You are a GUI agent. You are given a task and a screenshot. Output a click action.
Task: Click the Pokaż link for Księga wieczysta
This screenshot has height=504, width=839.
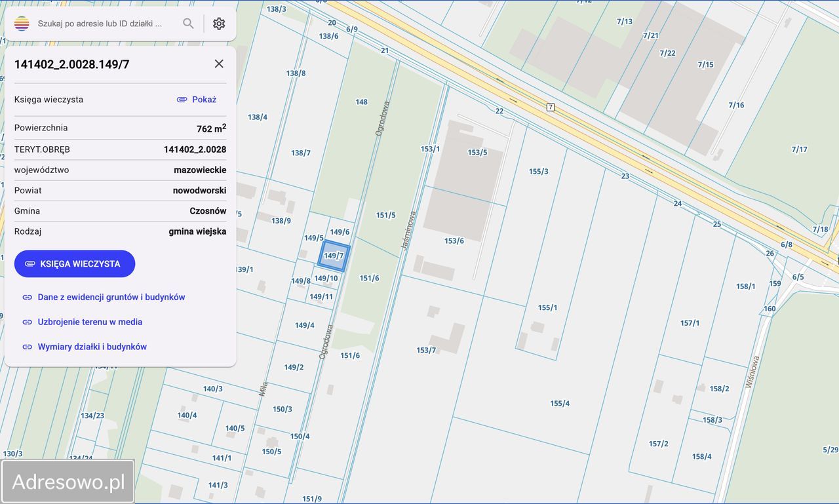[x=197, y=100]
